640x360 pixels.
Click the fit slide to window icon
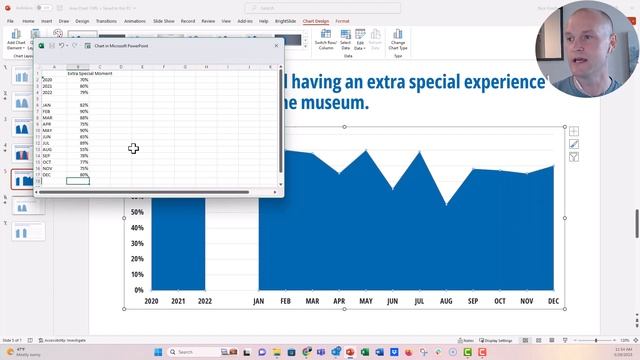pyautogui.click(x=636, y=340)
